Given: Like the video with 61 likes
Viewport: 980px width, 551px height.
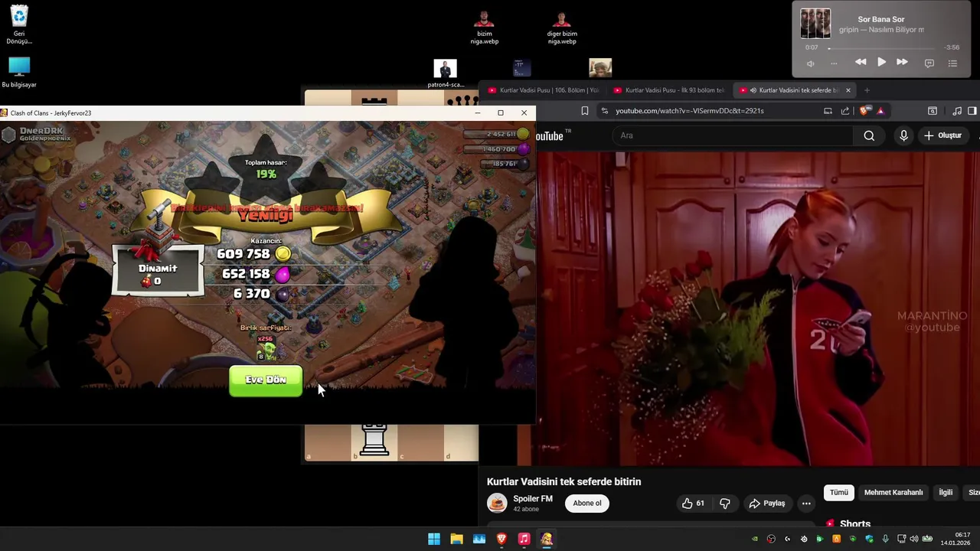Looking at the screenshot, I should pyautogui.click(x=694, y=503).
